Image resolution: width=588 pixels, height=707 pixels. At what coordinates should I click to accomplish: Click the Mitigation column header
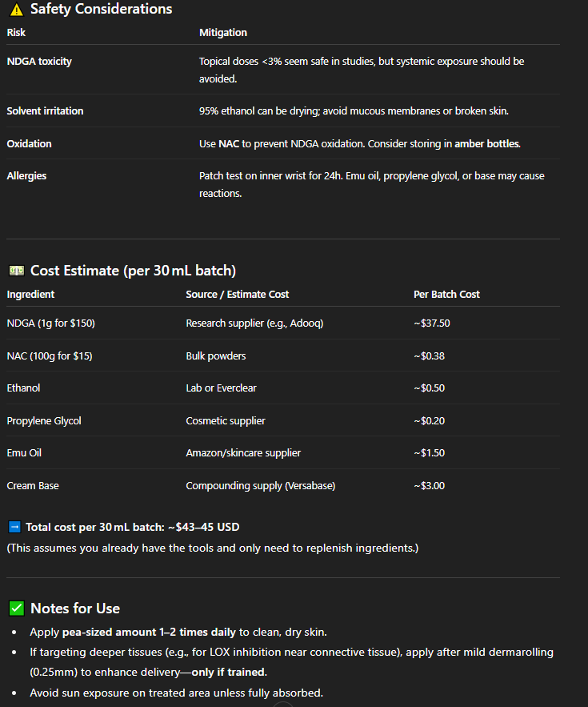(x=223, y=33)
